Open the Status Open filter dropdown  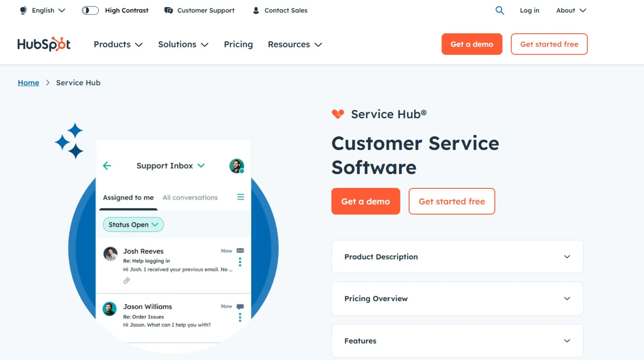tap(133, 225)
